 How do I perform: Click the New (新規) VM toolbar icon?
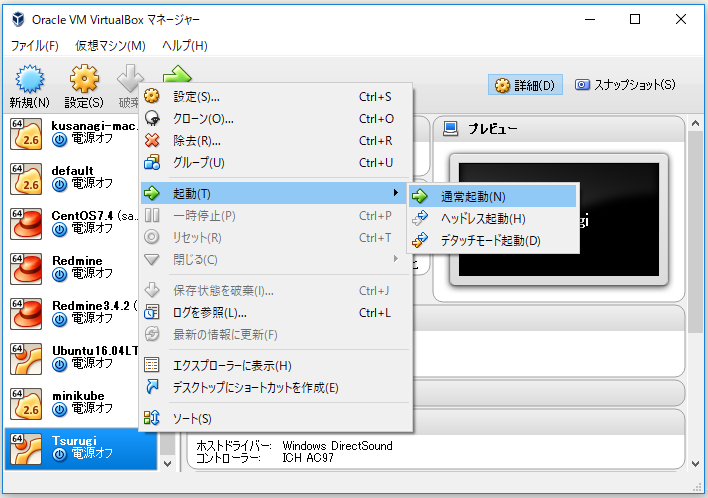point(30,79)
